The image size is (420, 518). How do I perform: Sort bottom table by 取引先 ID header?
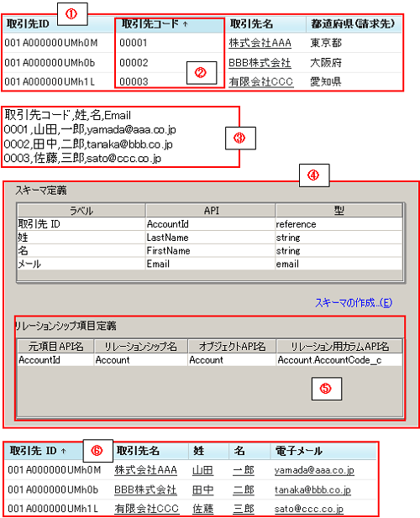pyautogui.click(x=38, y=451)
